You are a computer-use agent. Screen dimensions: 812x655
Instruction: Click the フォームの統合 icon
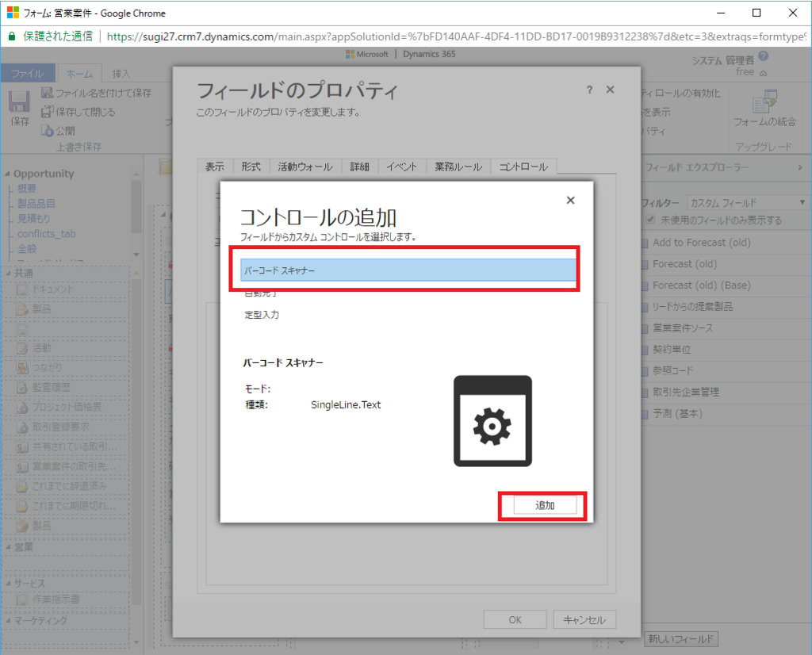764,102
